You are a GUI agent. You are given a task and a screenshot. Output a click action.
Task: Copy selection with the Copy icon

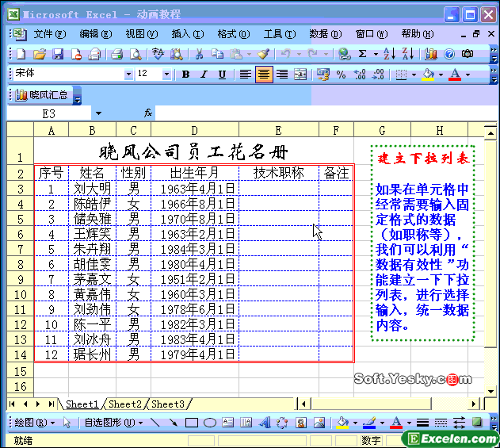pyautogui.click(x=217, y=54)
